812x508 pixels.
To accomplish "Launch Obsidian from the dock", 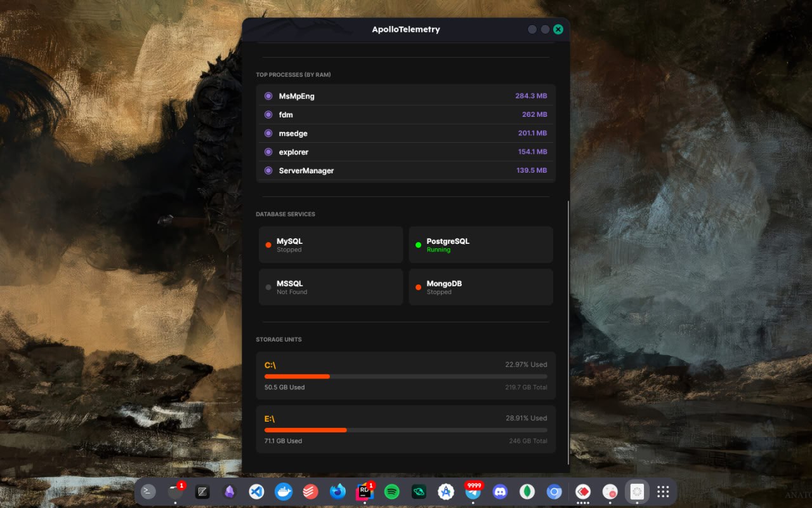I will pyautogui.click(x=229, y=491).
